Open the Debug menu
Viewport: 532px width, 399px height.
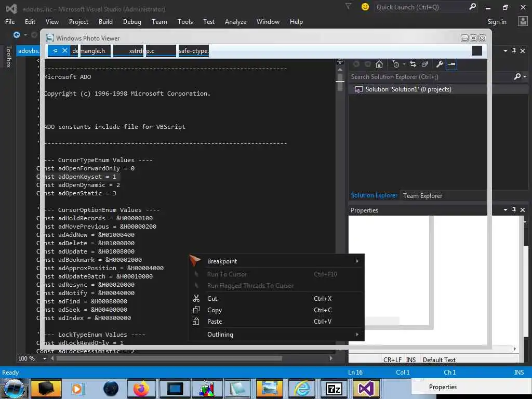pyautogui.click(x=132, y=22)
